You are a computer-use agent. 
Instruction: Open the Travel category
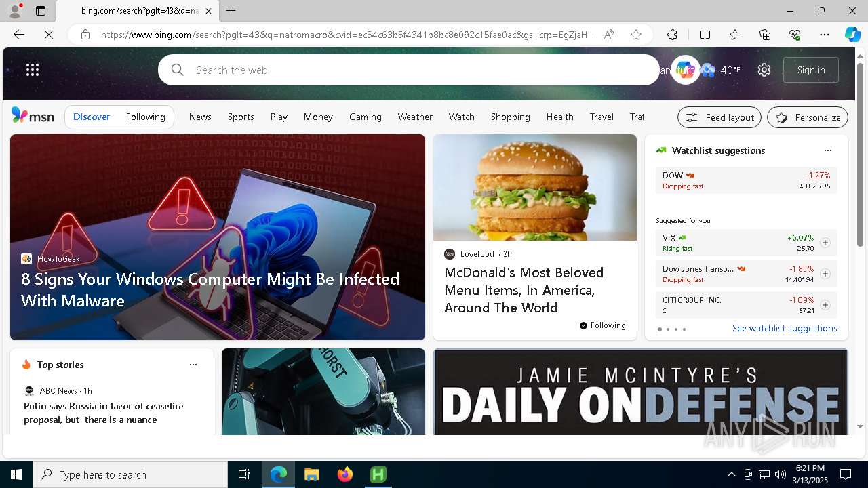[x=601, y=117]
